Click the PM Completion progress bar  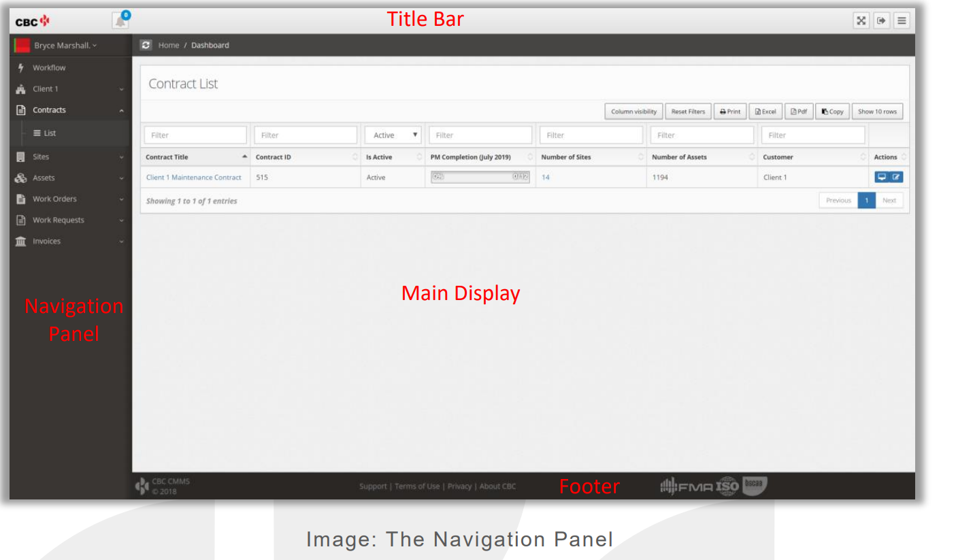click(x=480, y=177)
